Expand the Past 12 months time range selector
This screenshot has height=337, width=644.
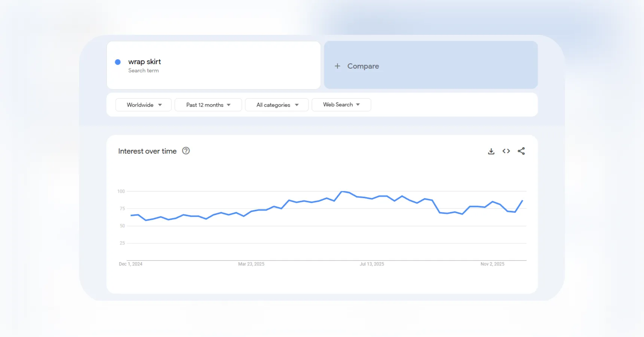click(208, 104)
